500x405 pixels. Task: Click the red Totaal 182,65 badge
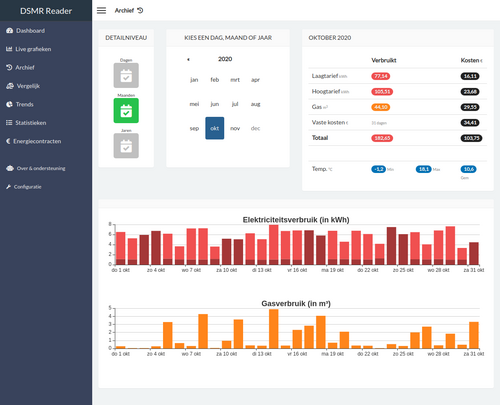[382, 138]
